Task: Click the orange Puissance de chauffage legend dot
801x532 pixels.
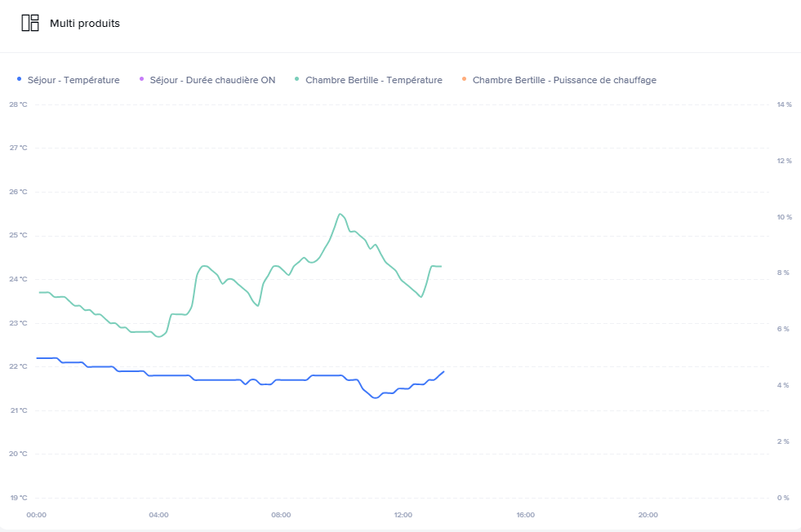Action: tap(464, 79)
